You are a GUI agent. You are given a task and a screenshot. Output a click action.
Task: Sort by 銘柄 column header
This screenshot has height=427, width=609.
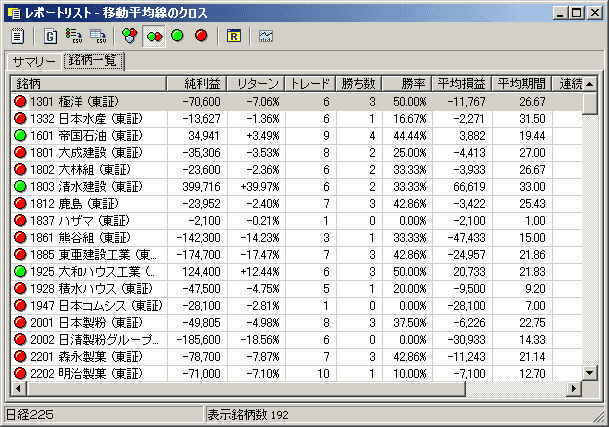(x=89, y=84)
